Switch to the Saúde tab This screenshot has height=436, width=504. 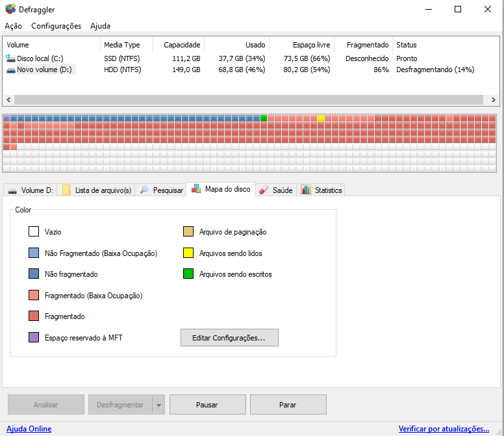coord(276,190)
